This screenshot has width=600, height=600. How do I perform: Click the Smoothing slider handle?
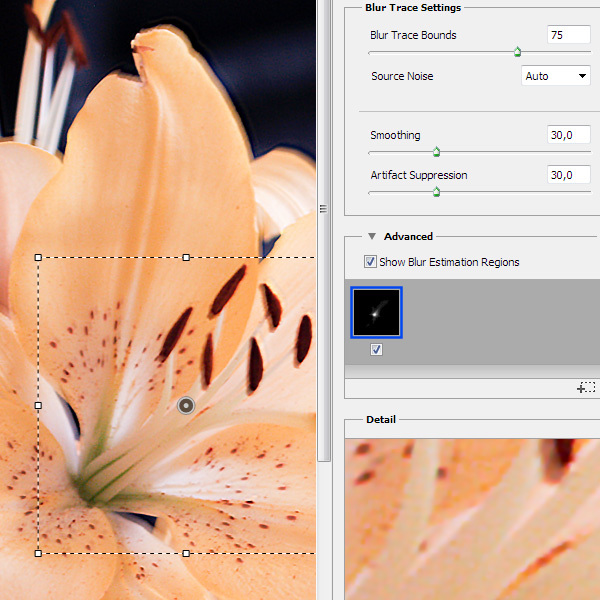[x=436, y=152]
